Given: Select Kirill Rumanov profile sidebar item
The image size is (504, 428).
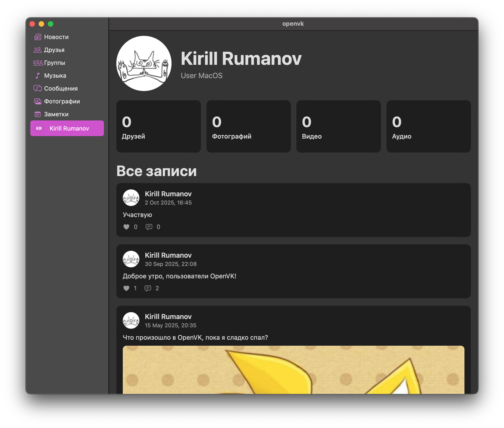Looking at the screenshot, I should click(67, 128).
